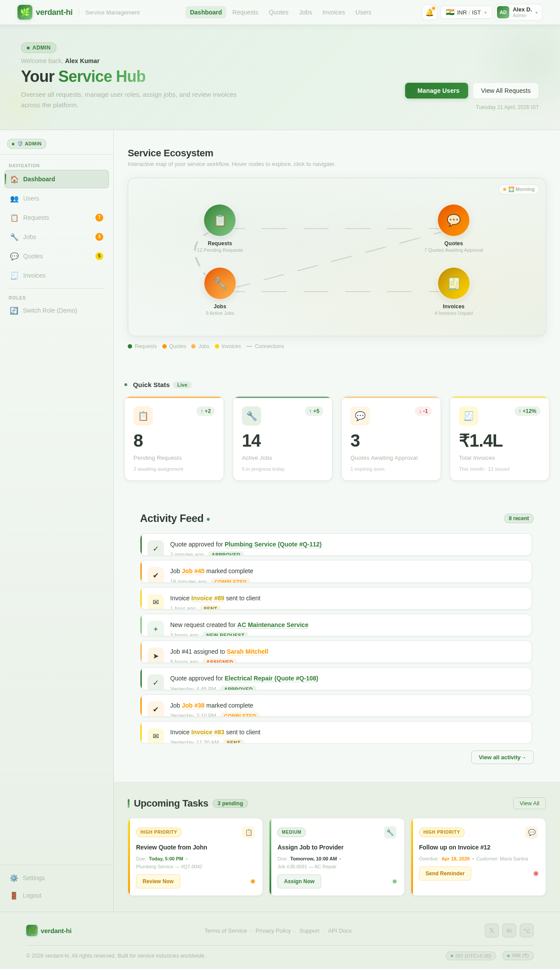The width and height of the screenshot is (560, 969).
Task: Click Switch Role (Demo) in sidebar
Action: [56, 310]
